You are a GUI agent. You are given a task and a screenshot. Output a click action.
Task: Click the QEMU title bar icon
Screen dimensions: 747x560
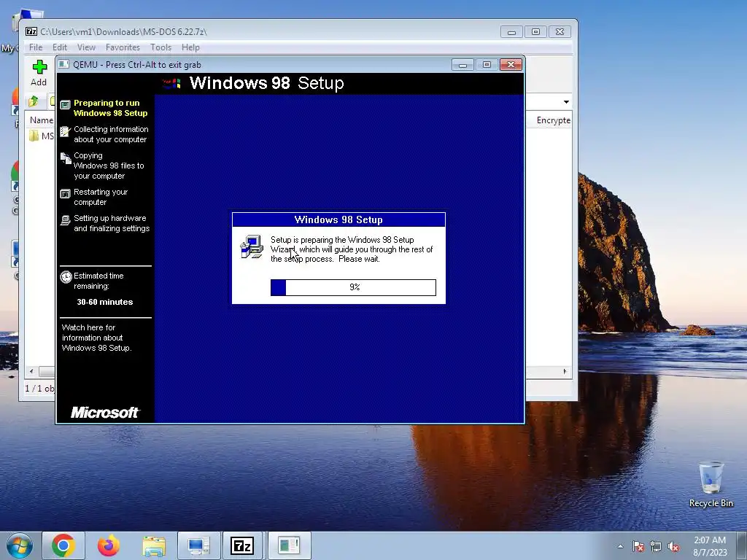tap(64, 64)
